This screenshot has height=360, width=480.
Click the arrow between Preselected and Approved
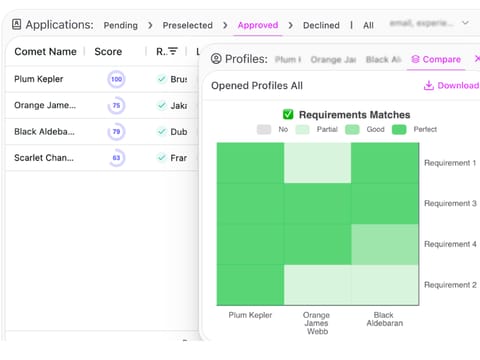pos(225,25)
